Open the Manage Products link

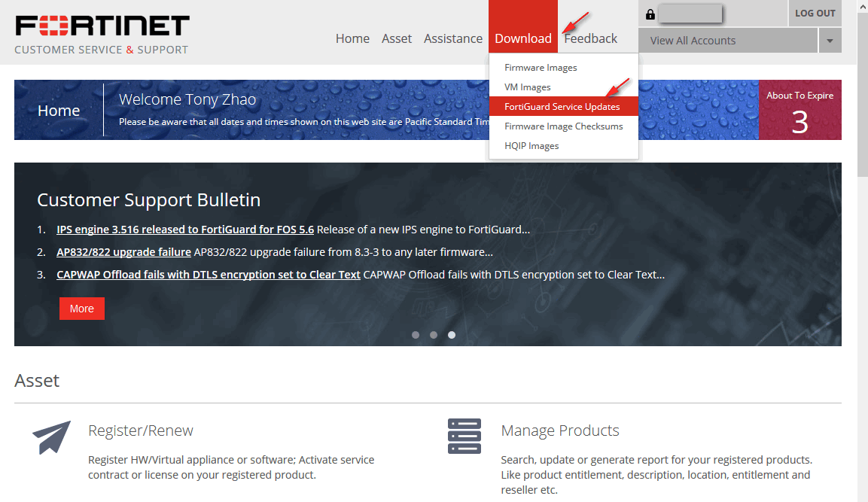pyautogui.click(x=559, y=431)
